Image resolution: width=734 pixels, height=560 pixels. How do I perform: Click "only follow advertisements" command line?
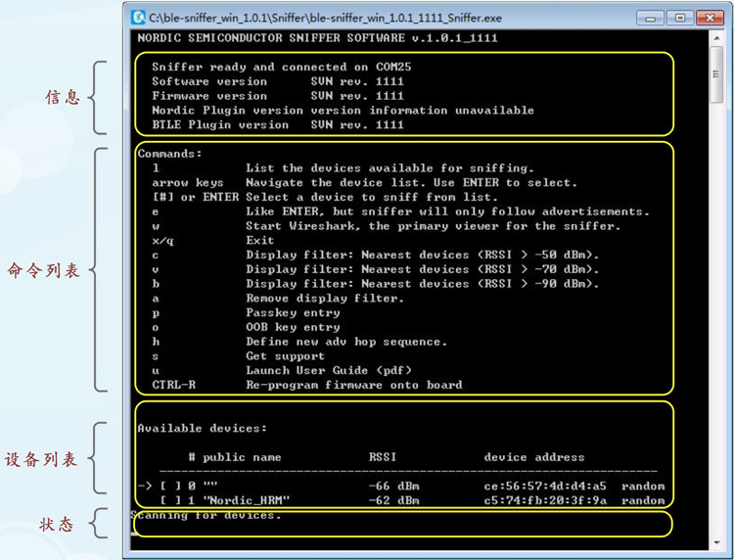(x=447, y=211)
